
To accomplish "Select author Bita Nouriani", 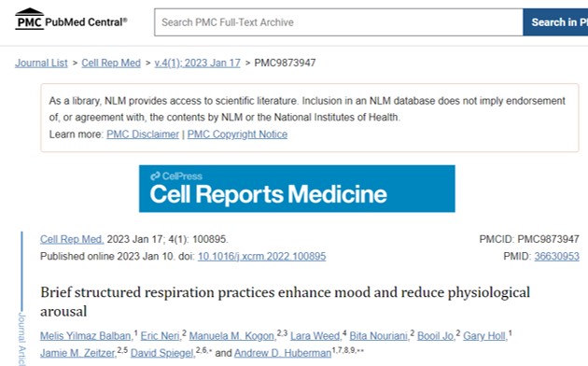I will coord(379,336).
